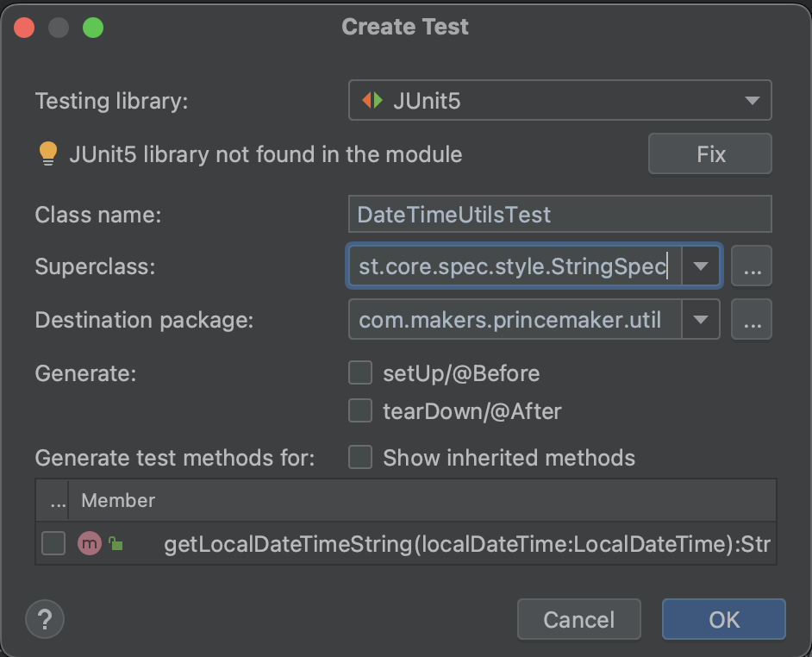
Task: Expand the Superclass dropdown arrow
Action: point(701,266)
